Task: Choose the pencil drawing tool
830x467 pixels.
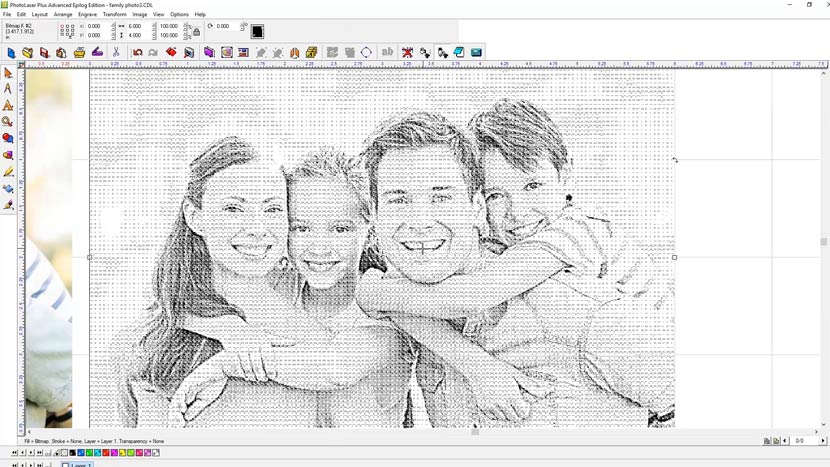Action: pyautogui.click(x=8, y=172)
